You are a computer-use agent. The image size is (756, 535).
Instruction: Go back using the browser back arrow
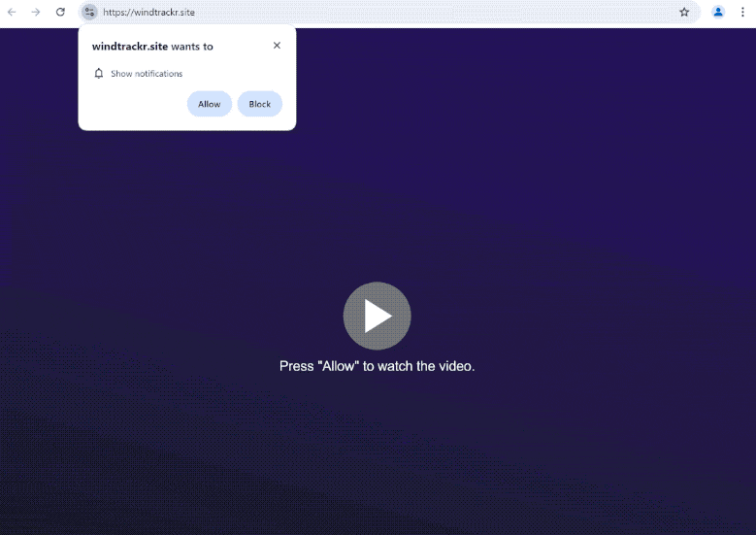(12, 12)
